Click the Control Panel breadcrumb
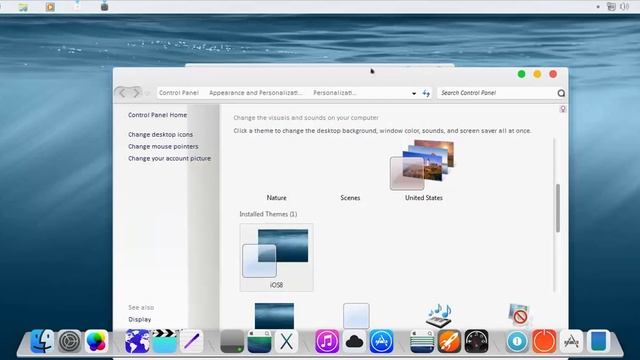Viewport: 640px width, 360px height. [x=179, y=93]
